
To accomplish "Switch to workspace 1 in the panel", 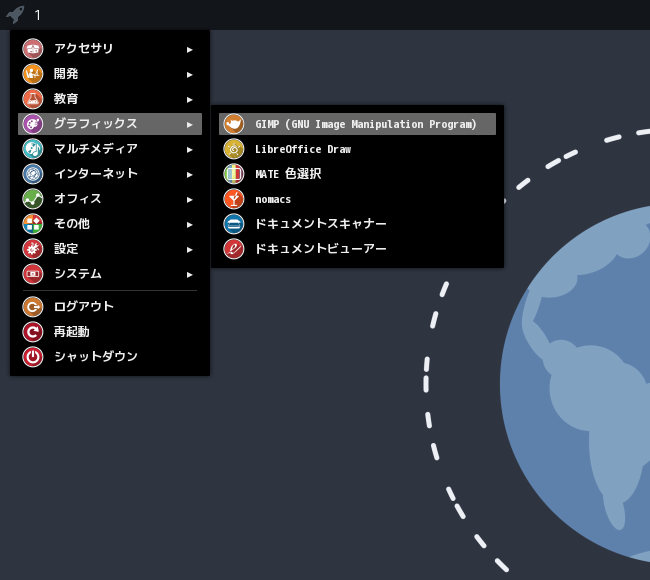I will click(38, 15).
